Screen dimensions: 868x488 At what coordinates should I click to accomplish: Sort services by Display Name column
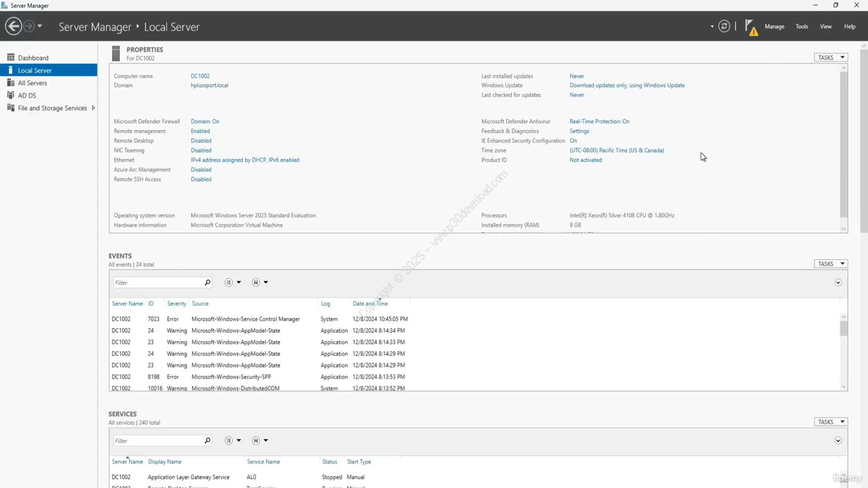(165, 462)
